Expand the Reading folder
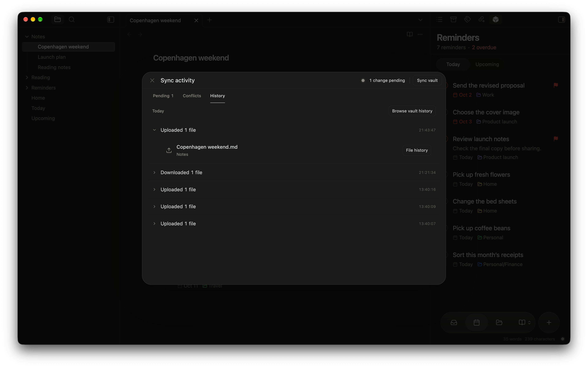This screenshot has height=368, width=588. tap(27, 77)
